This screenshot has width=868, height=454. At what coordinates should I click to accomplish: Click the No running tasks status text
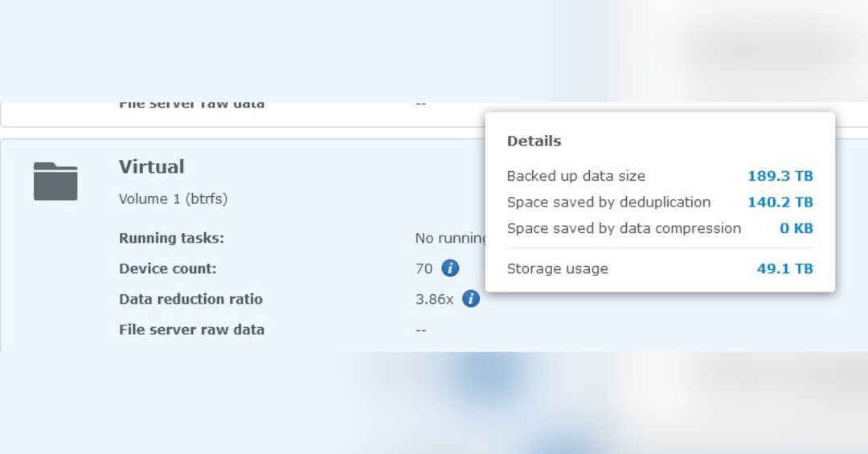pyautogui.click(x=450, y=238)
